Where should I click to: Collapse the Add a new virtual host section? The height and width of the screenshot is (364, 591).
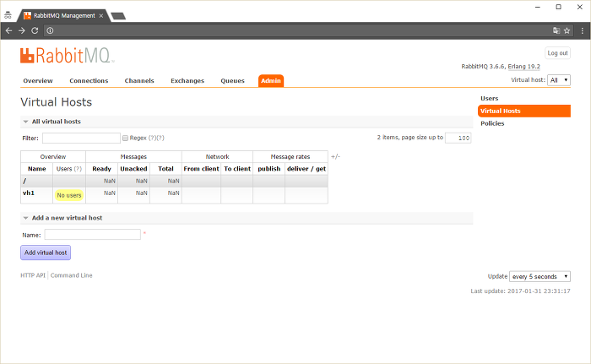[x=25, y=218]
